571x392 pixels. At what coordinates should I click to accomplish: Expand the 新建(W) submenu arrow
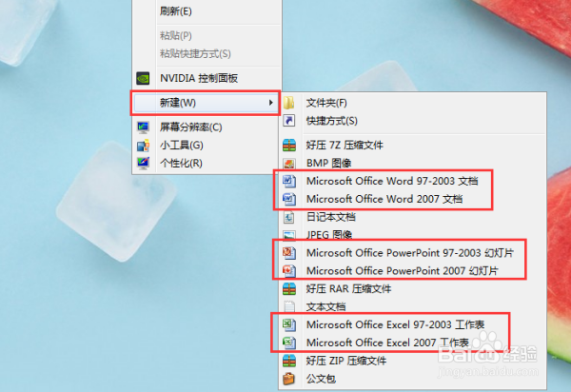(270, 103)
